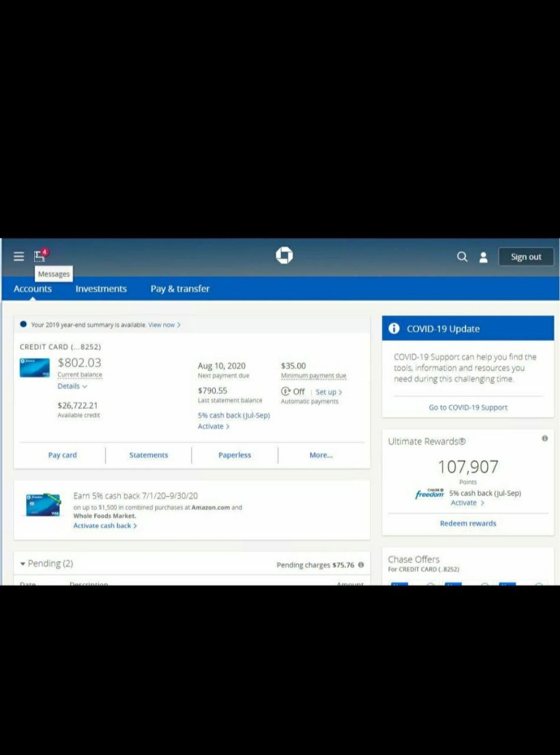Click the Chase octagon logo

(284, 255)
